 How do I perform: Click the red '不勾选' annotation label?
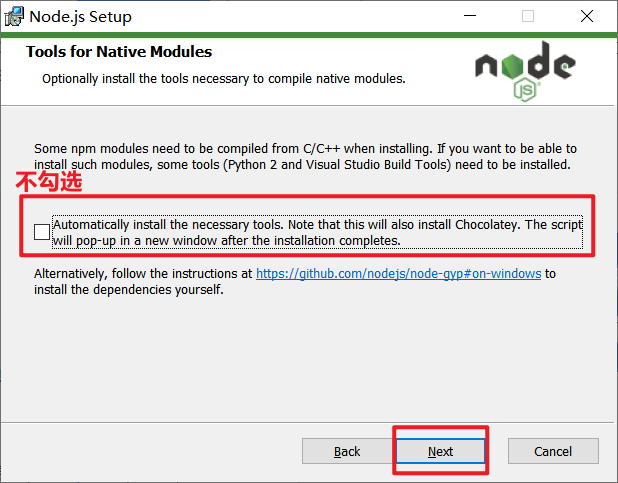[49, 182]
